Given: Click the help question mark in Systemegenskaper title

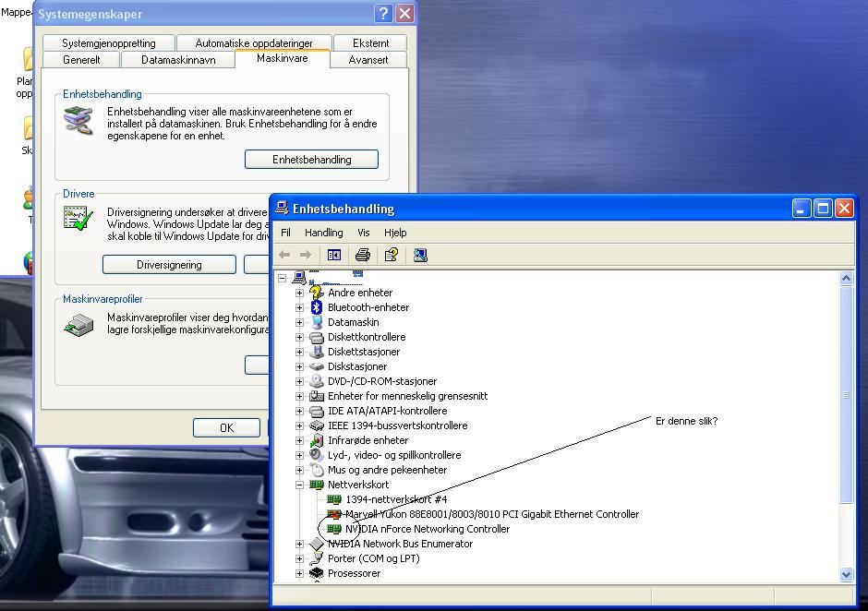Looking at the screenshot, I should pos(383,13).
